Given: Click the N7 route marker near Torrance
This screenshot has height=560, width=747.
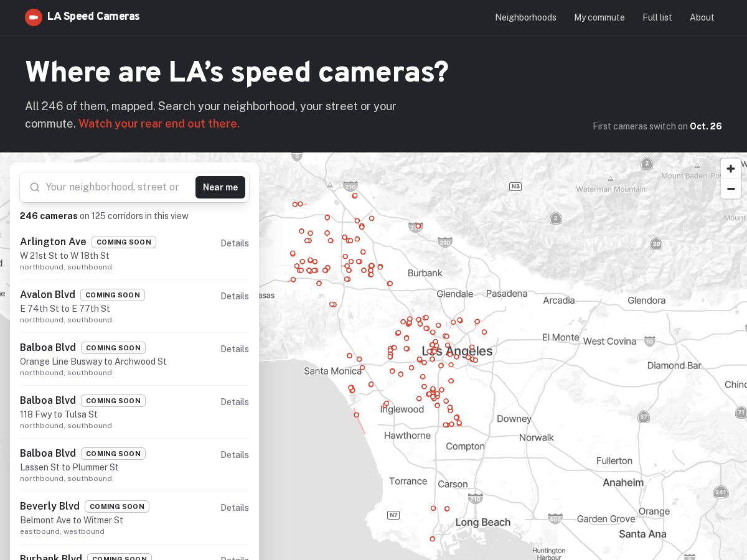Looking at the screenshot, I should pyautogui.click(x=393, y=515).
